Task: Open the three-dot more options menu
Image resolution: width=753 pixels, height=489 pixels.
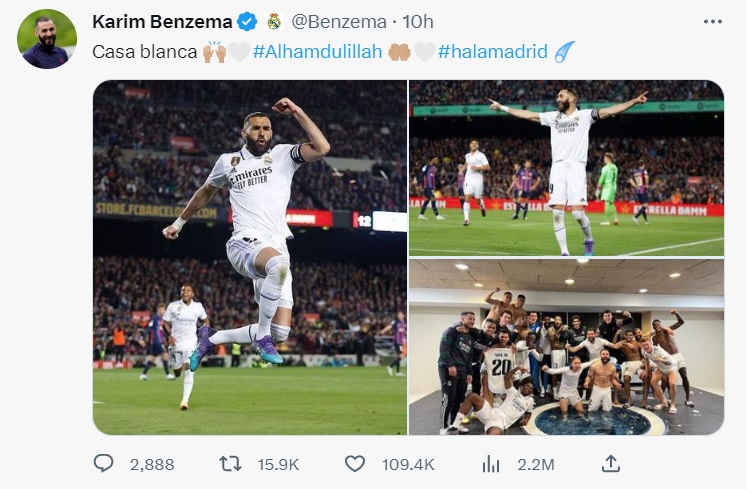Action: click(712, 21)
